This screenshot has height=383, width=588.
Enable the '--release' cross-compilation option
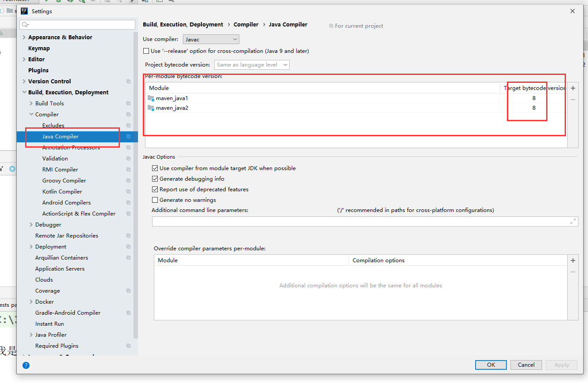146,51
